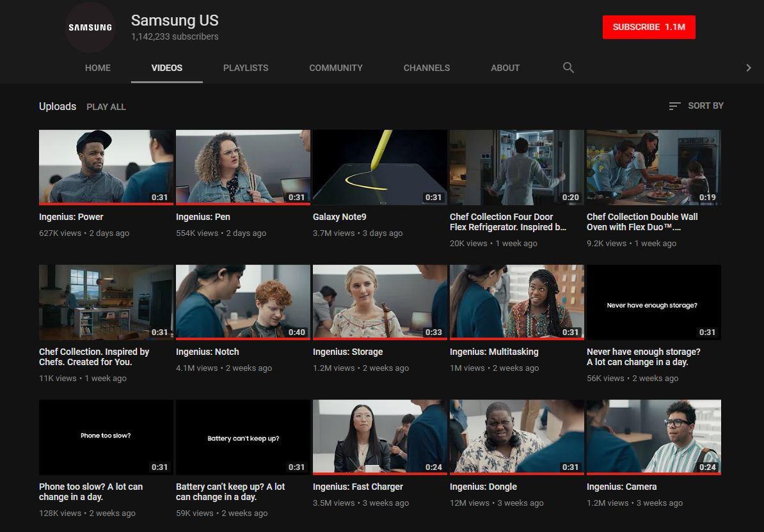Image resolution: width=764 pixels, height=532 pixels.
Task: Click the '1,142,233 subscribers' text
Action: (175, 36)
